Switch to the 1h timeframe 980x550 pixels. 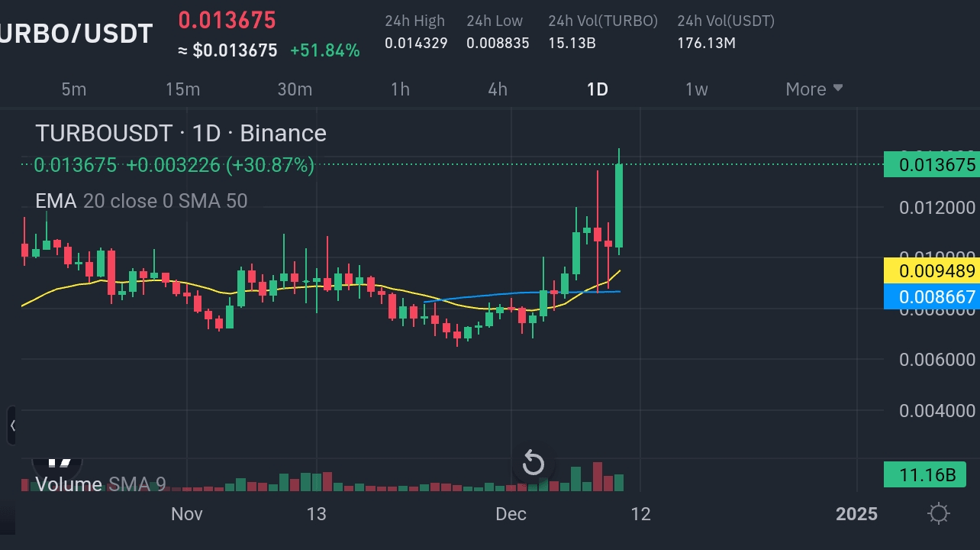(x=400, y=89)
